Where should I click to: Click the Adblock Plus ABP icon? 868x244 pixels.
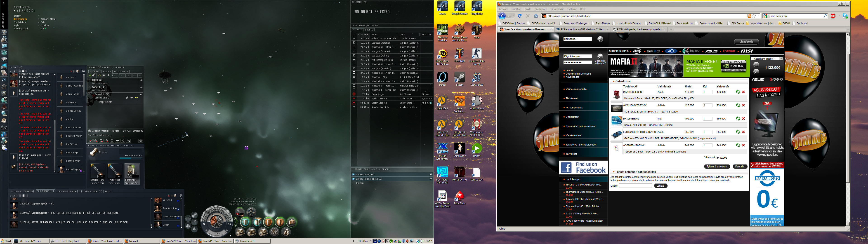(833, 16)
